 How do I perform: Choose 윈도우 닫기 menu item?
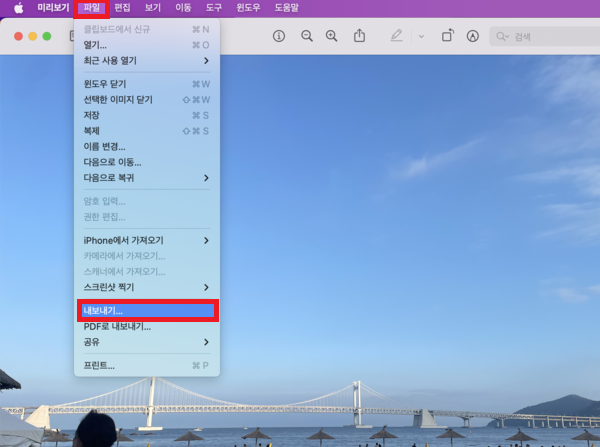click(x=147, y=84)
